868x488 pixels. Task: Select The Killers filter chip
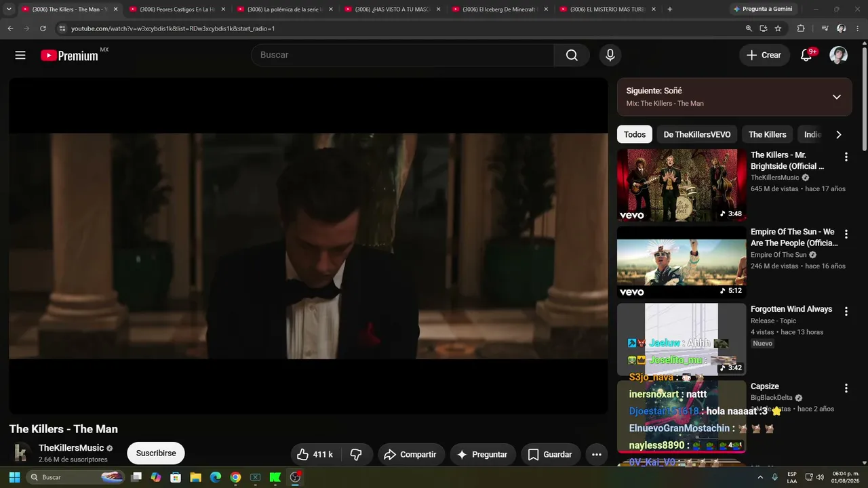pos(768,135)
